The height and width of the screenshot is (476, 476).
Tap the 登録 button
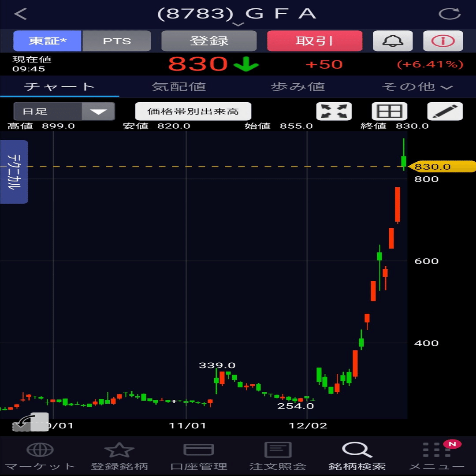(209, 41)
